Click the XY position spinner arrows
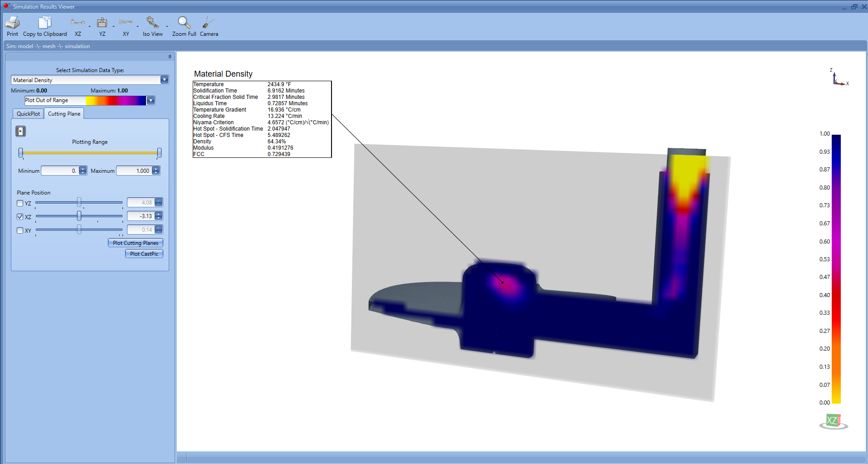This screenshot has height=464, width=868. (158, 230)
